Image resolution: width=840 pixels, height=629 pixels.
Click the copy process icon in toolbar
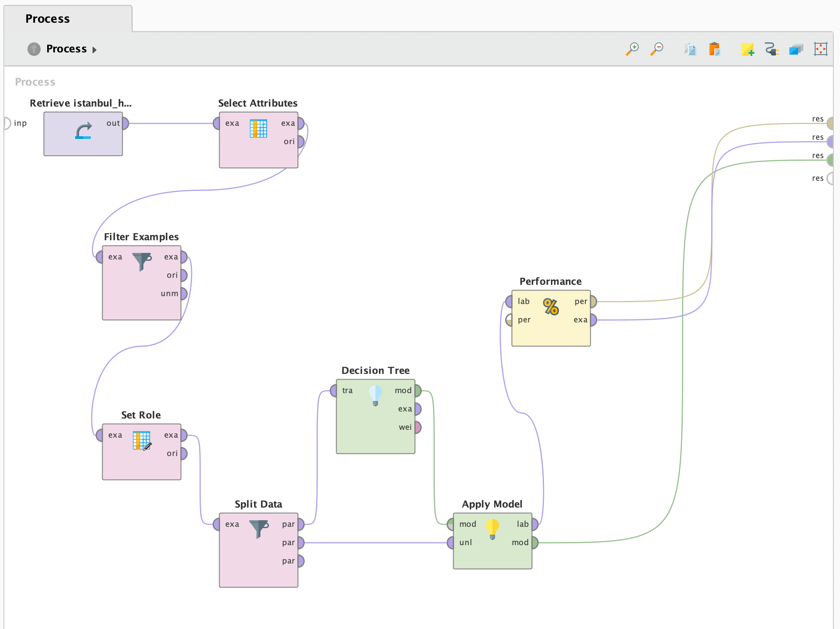(690, 49)
